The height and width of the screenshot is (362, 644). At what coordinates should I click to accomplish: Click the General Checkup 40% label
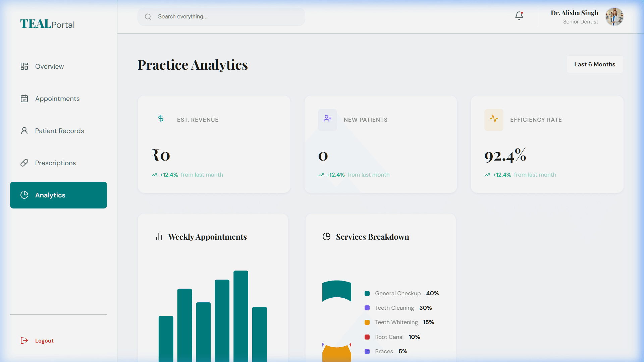(407, 293)
